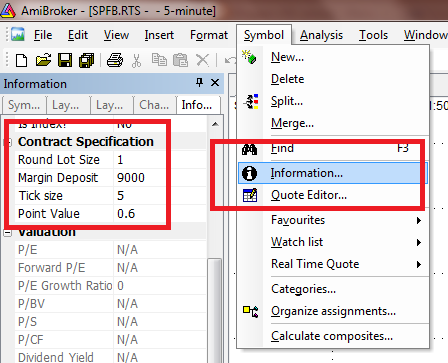448x363 pixels.
Task: Pin the Information panel
Action: click(x=199, y=82)
